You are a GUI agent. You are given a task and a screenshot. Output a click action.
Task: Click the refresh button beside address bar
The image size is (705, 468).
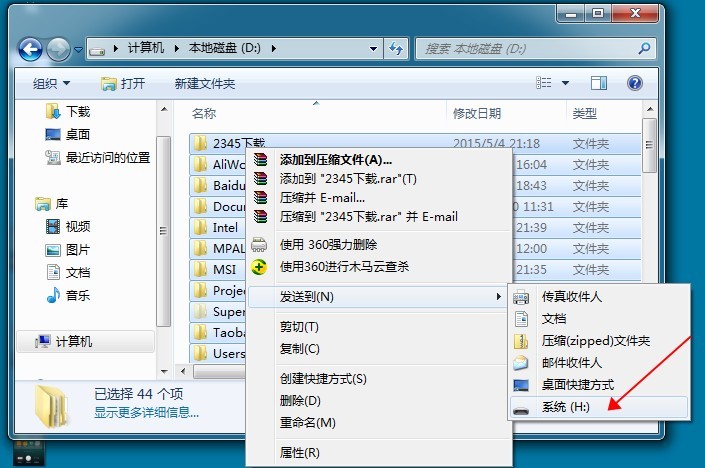click(396, 49)
